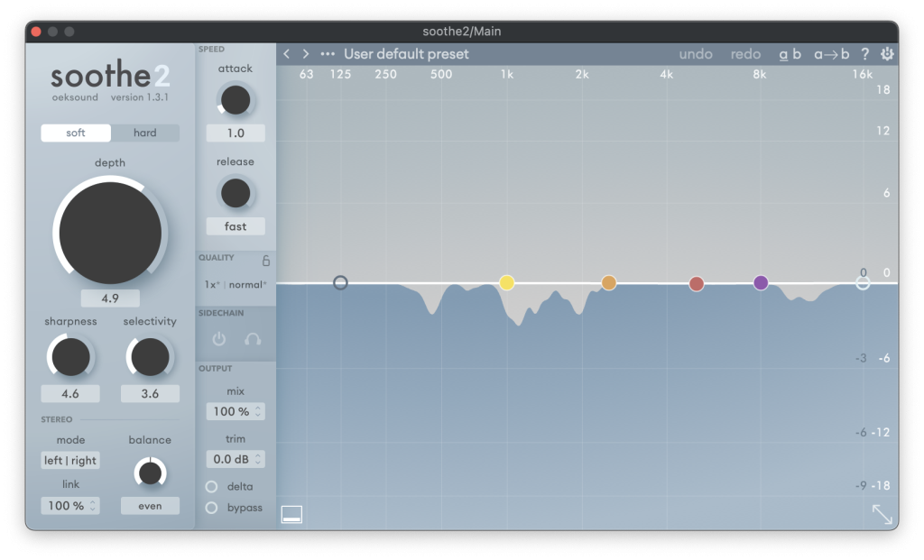Go to the previous preset arrow
The height and width of the screenshot is (560, 924).
click(287, 54)
